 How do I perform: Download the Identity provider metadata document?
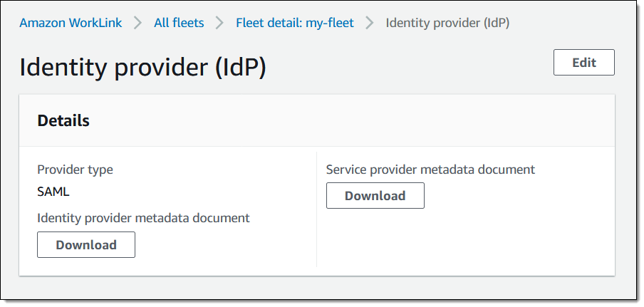click(86, 245)
